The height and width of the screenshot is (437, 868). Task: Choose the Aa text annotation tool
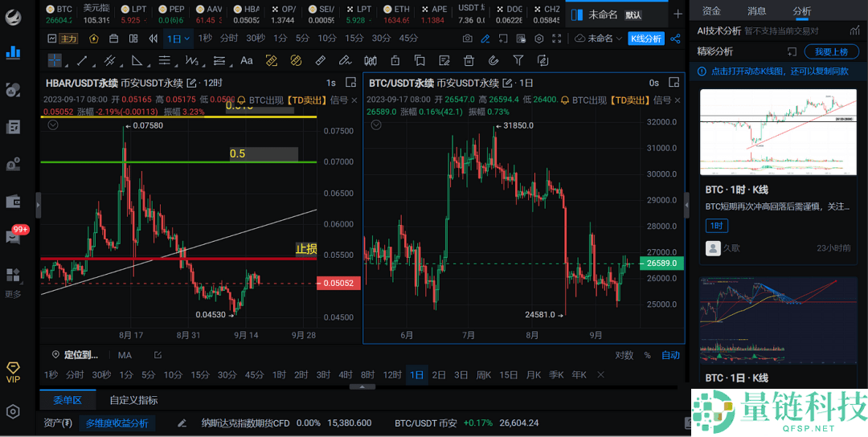click(247, 60)
